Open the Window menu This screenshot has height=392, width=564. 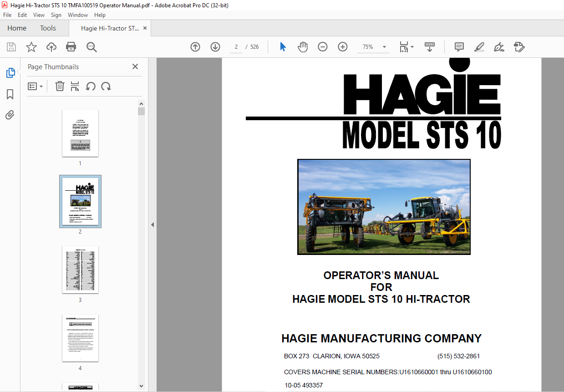point(78,15)
